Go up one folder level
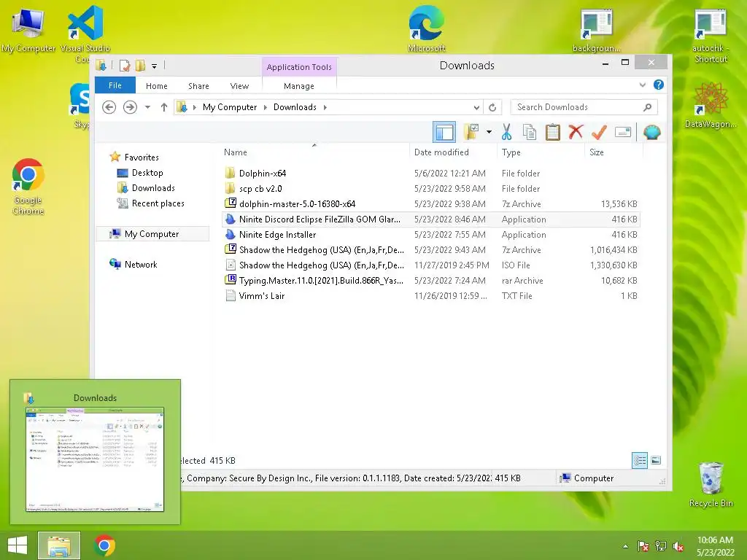This screenshot has height=560, width=747. click(x=164, y=107)
